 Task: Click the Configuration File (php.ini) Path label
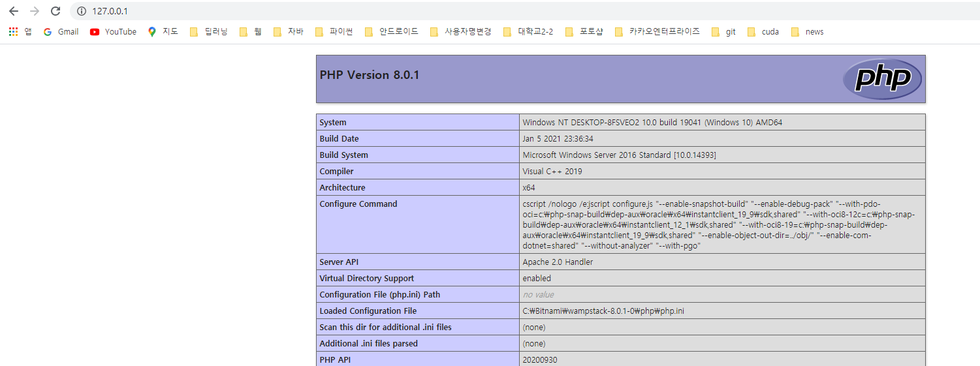tap(380, 295)
